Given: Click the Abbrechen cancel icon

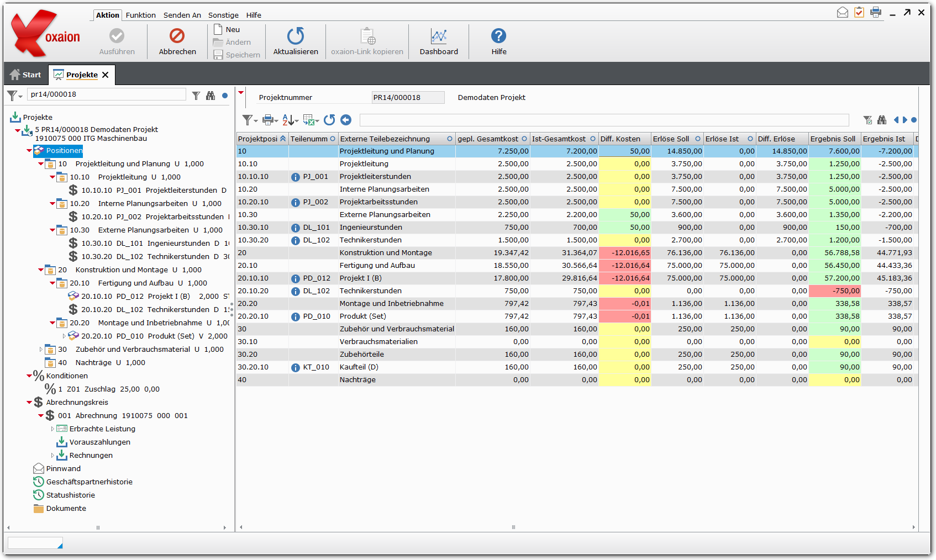Looking at the screenshot, I should (177, 36).
